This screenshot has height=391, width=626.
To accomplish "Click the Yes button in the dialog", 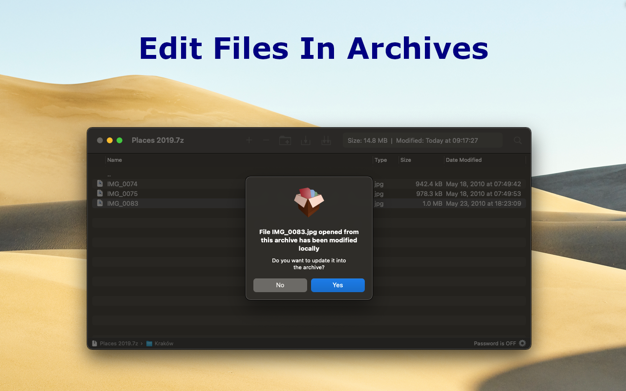I will (x=337, y=285).
